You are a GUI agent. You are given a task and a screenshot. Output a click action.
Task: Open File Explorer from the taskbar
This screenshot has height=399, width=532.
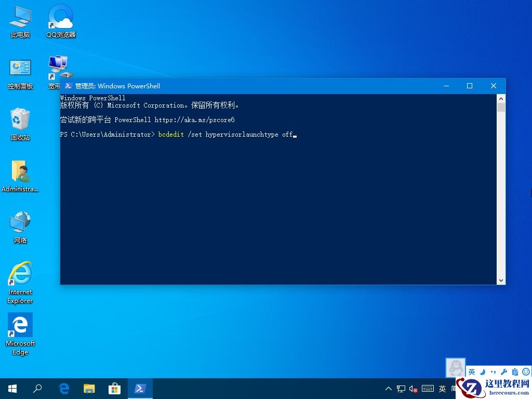point(89,388)
